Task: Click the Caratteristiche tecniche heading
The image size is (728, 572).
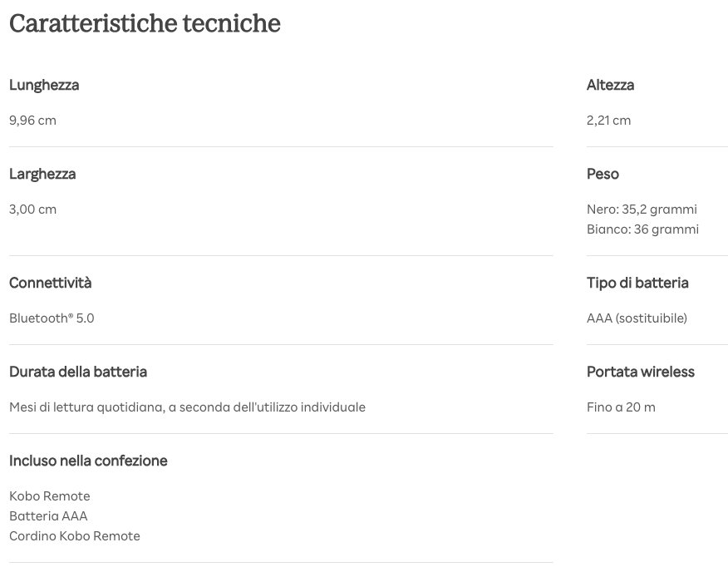Action: (145, 24)
